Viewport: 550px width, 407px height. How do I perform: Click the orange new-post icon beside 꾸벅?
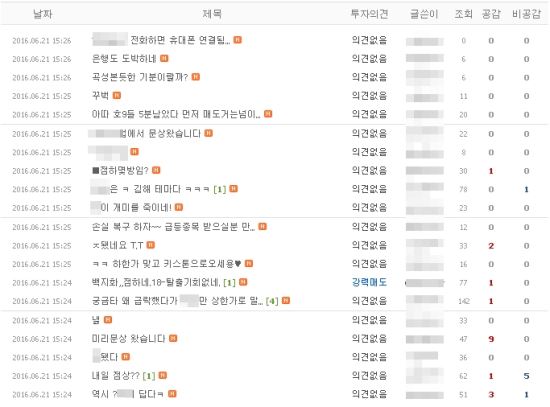[x=117, y=95]
